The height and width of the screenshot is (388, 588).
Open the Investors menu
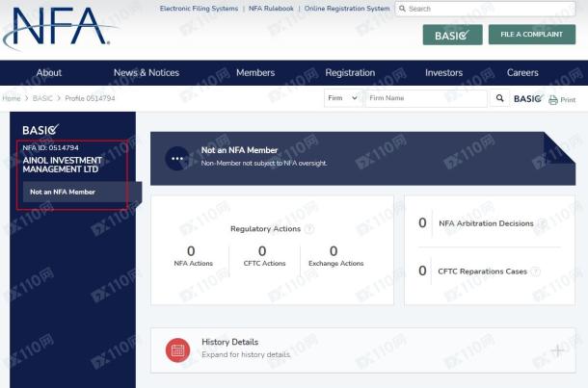click(444, 72)
